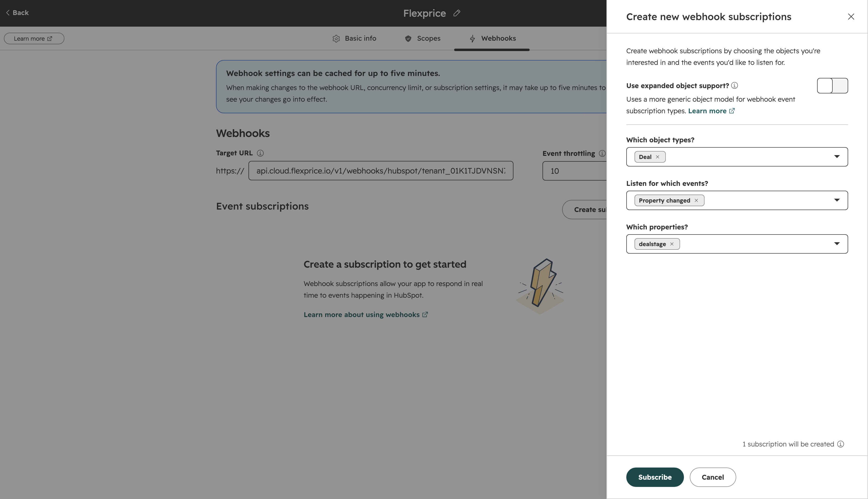This screenshot has height=499, width=868.
Task: Click the shield icon on Scopes tab
Action: [x=408, y=39]
